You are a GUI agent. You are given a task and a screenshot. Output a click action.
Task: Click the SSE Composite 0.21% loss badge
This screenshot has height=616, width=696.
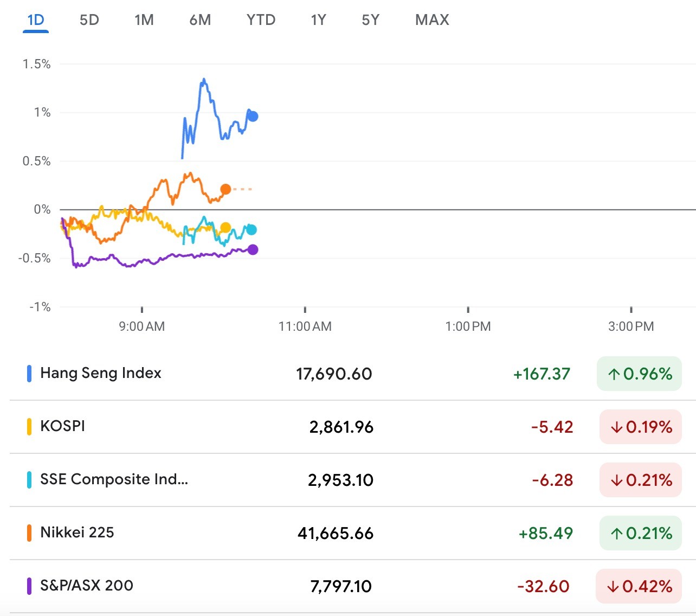tap(641, 480)
